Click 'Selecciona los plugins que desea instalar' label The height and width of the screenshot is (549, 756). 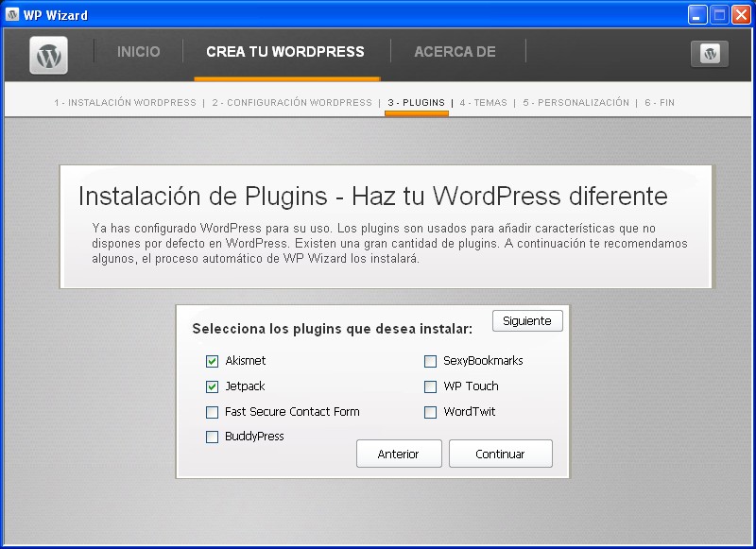(x=333, y=329)
